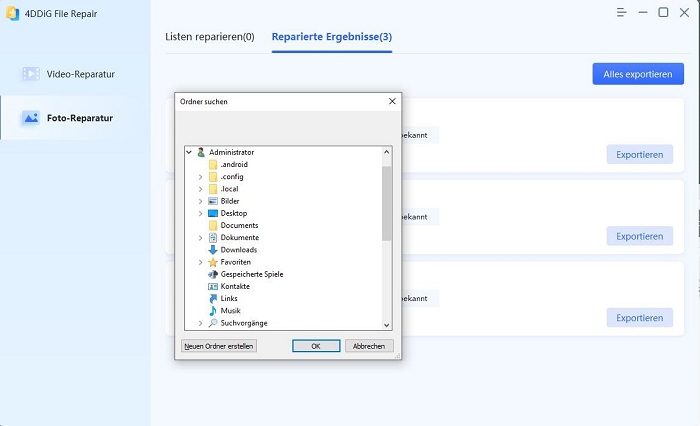700x426 pixels.
Task: Select the Downloads folder icon
Action: (x=213, y=250)
